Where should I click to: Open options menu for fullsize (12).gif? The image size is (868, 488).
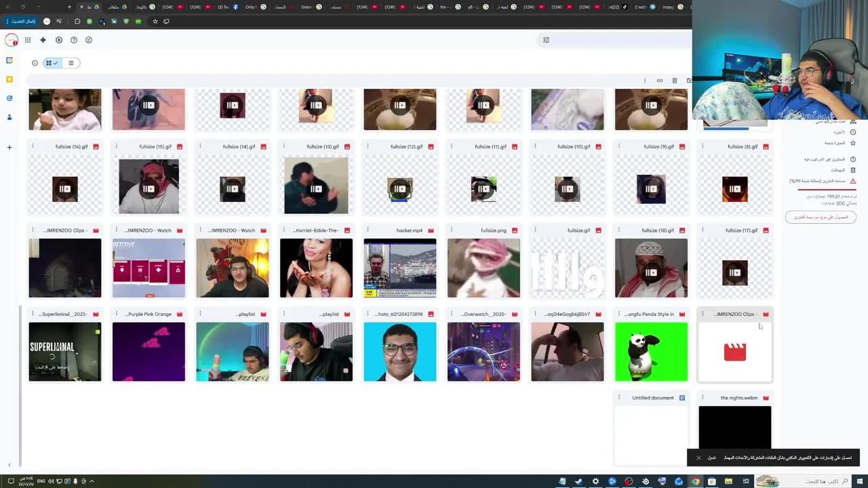pyautogui.click(x=368, y=146)
